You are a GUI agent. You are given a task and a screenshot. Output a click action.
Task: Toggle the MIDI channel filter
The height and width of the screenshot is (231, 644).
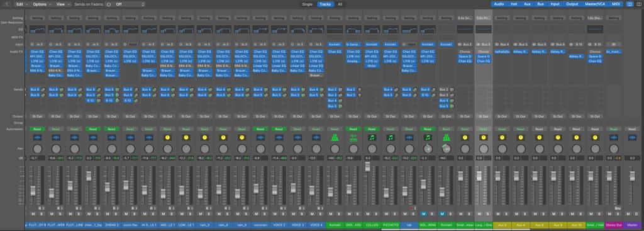[616, 4]
